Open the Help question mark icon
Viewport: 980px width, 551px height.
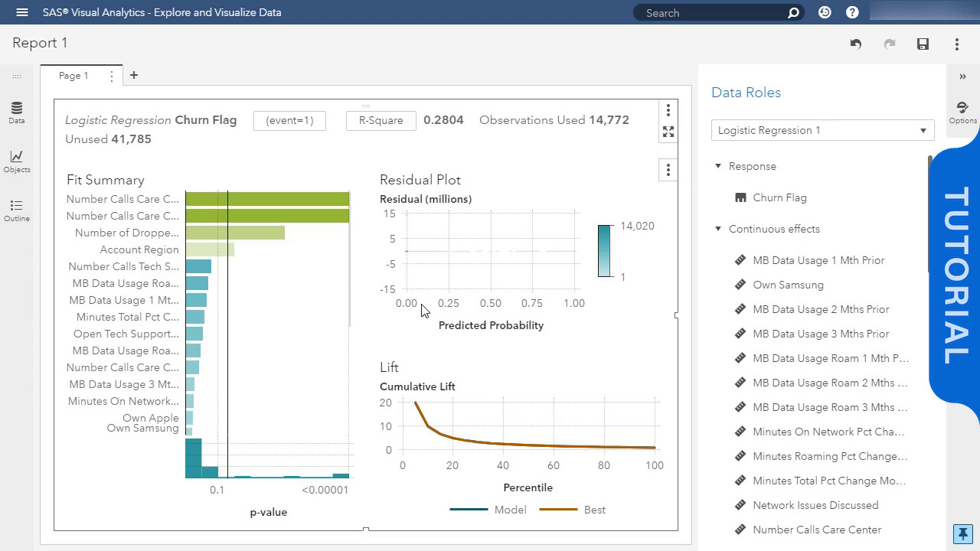[x=852, y=12]
